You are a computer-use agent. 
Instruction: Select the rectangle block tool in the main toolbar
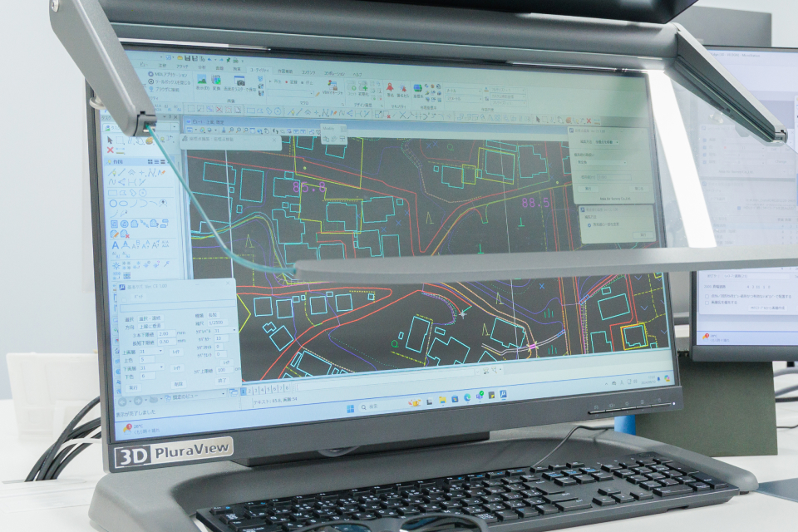(251, 111)
